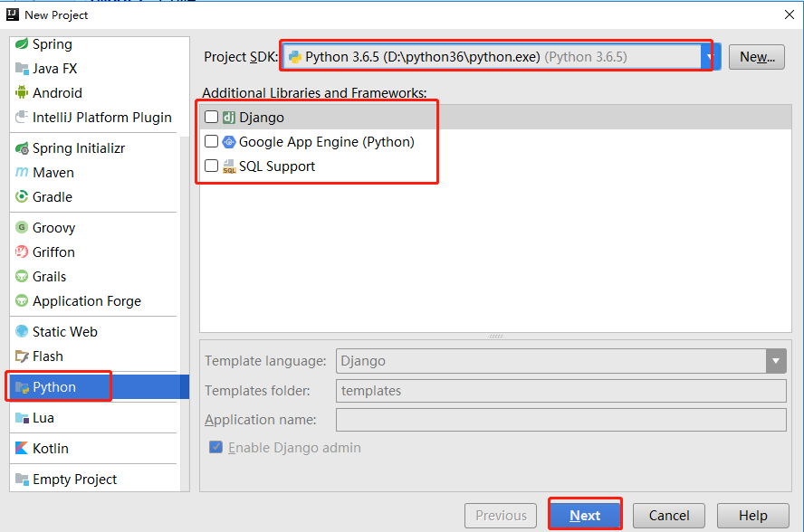804x532 pixels.
Task: Click the Flash icon
Action: [x=22, y=356]
